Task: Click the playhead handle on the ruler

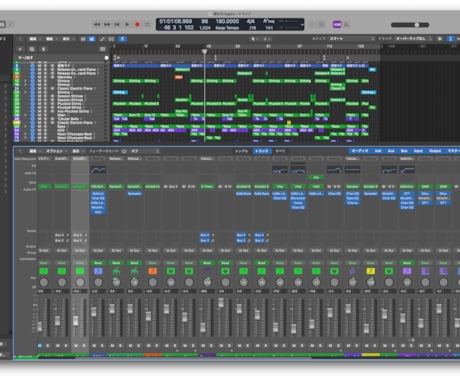Action: pyautogui.click(x=205, y=51)
